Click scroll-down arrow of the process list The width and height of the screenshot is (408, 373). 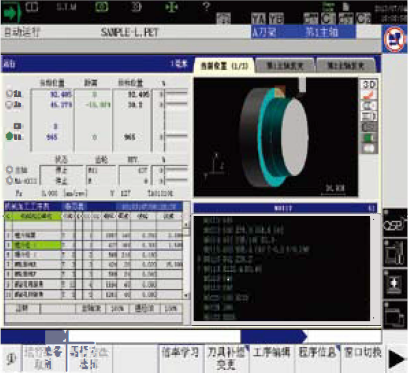coord(187,295)
